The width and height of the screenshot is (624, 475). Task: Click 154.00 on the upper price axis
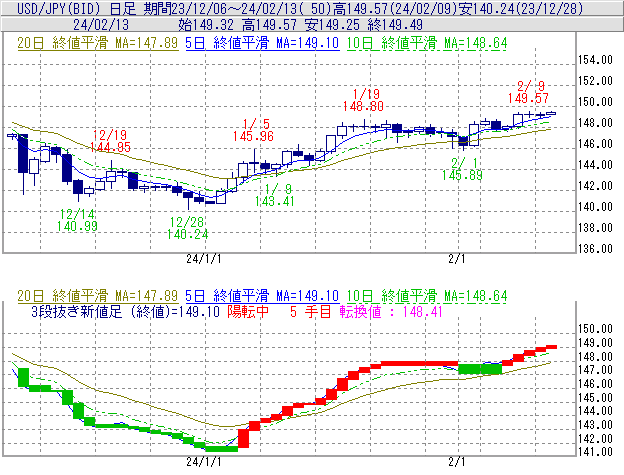595,60
